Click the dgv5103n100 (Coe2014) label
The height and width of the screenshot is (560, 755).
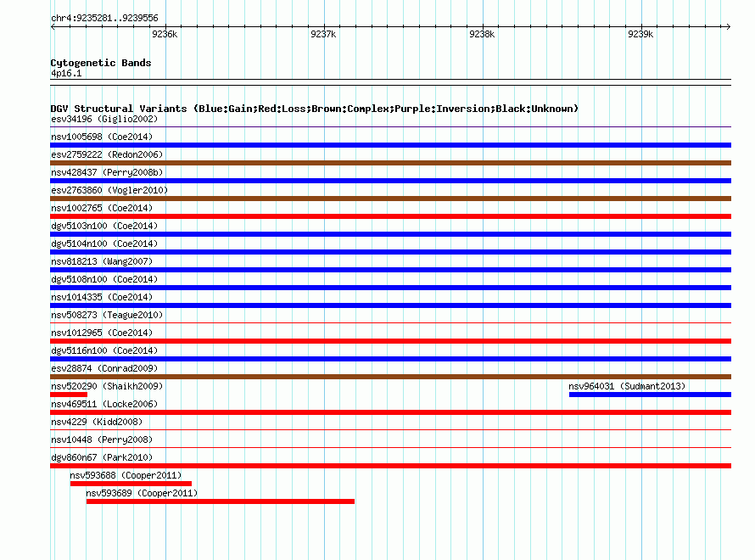coord(104,226)
